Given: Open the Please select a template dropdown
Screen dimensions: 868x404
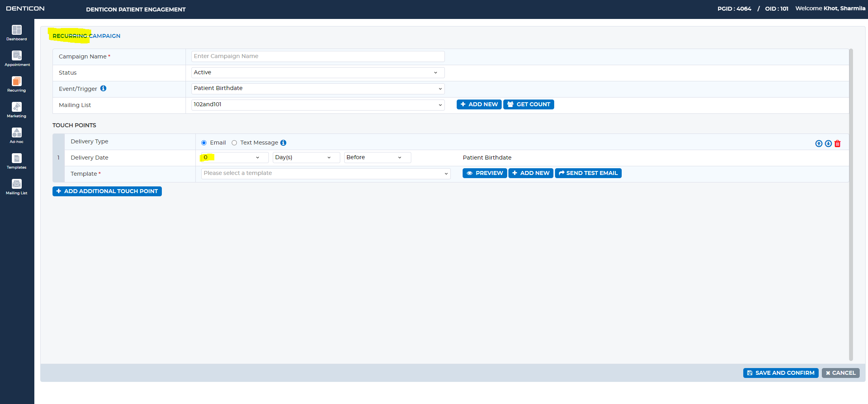Looking at the screenshot, I should pyautogui.click(x=326, y=173).
